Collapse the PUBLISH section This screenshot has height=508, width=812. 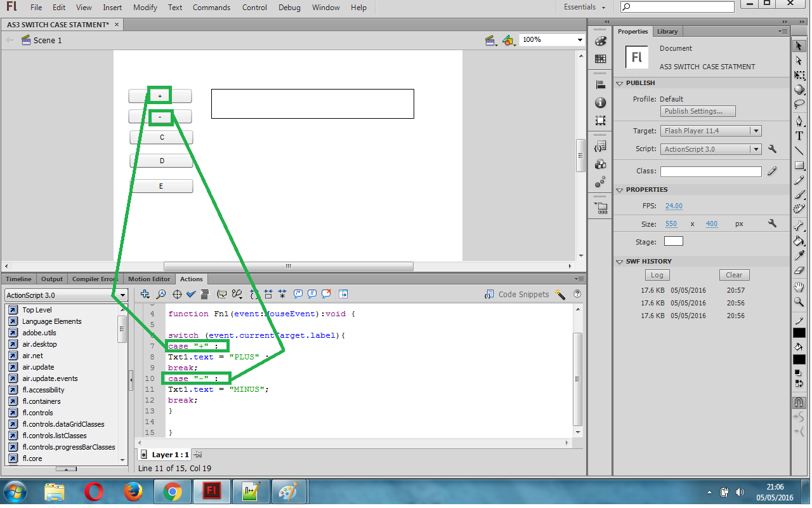point(620,83)
